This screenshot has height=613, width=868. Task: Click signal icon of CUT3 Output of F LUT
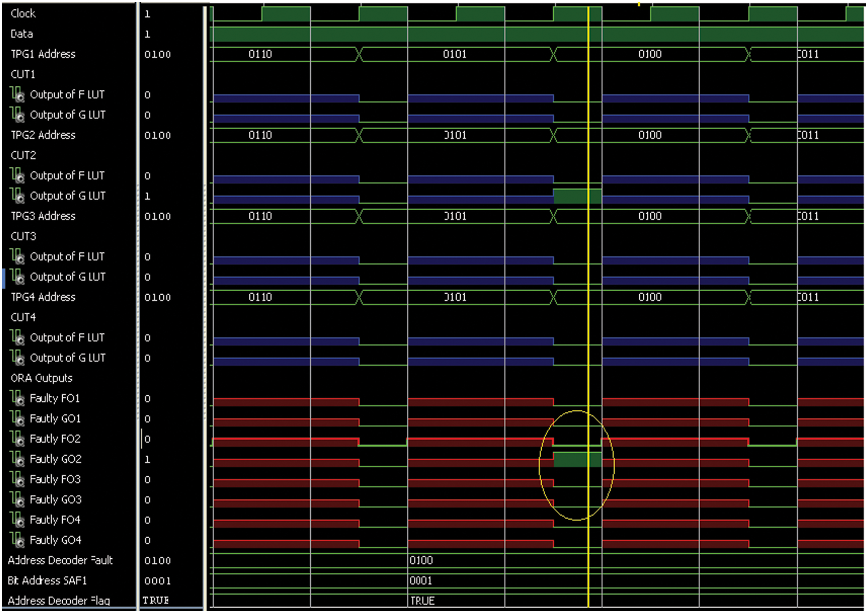tap(17, 256)
